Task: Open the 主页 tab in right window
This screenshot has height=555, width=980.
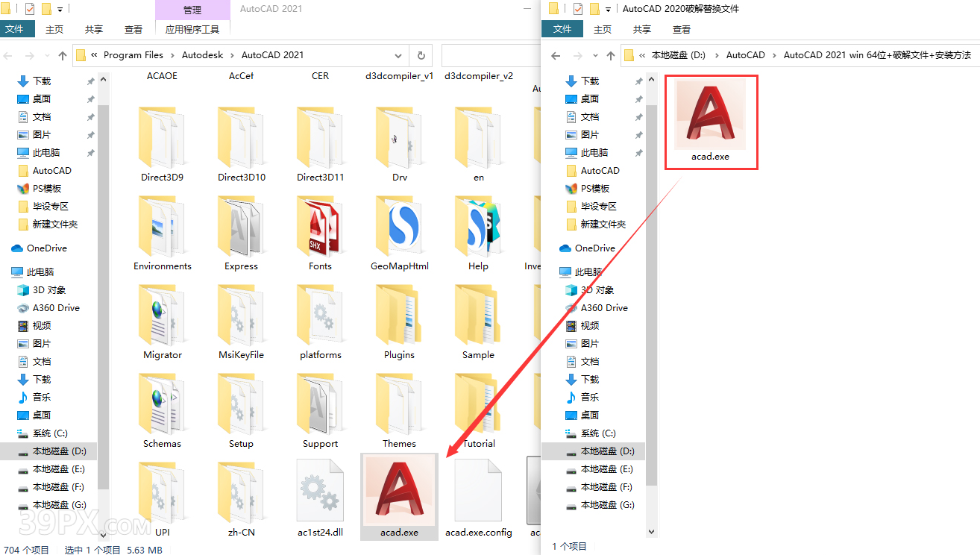Action: (603, 29)
